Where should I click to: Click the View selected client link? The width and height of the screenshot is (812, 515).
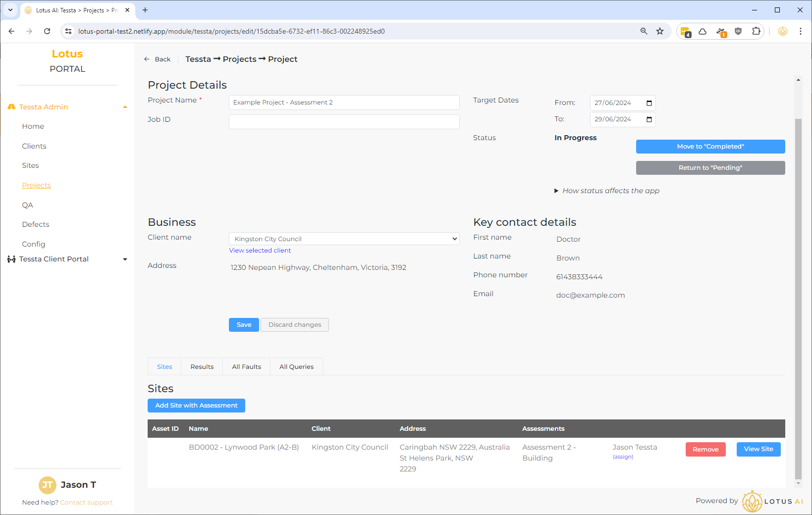[x=260, y=251]
